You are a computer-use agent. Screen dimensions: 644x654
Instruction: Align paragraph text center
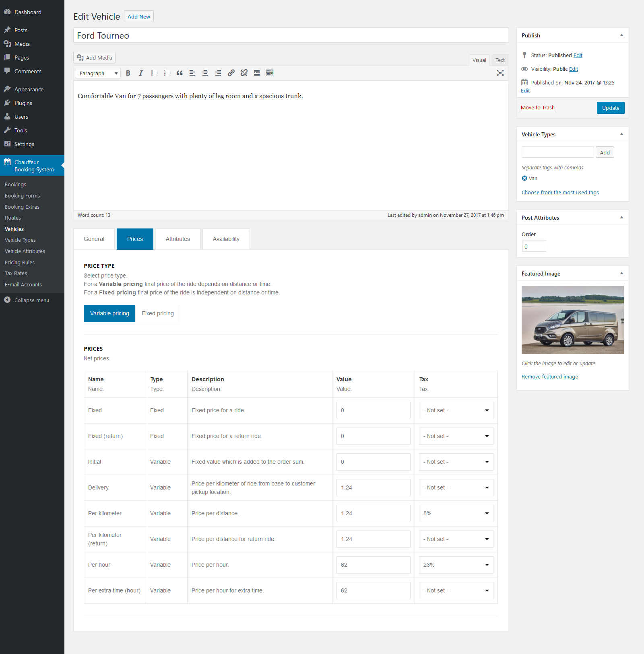point(205,73)
